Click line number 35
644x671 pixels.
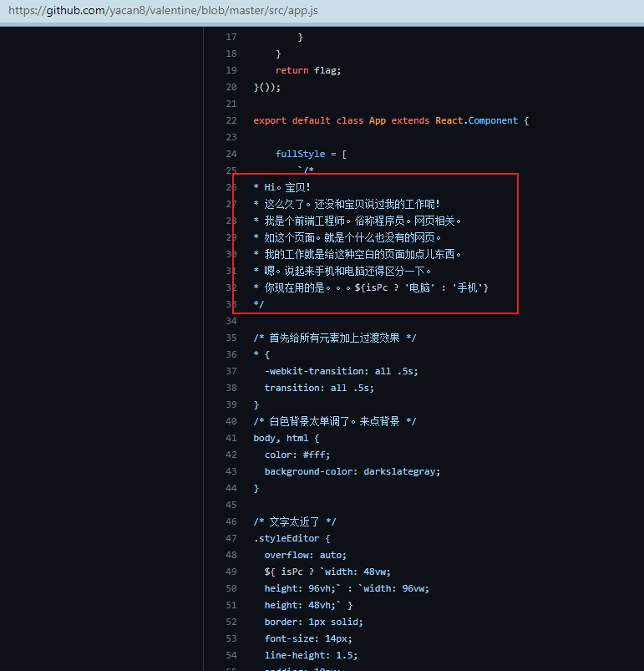tap(231, 338)
